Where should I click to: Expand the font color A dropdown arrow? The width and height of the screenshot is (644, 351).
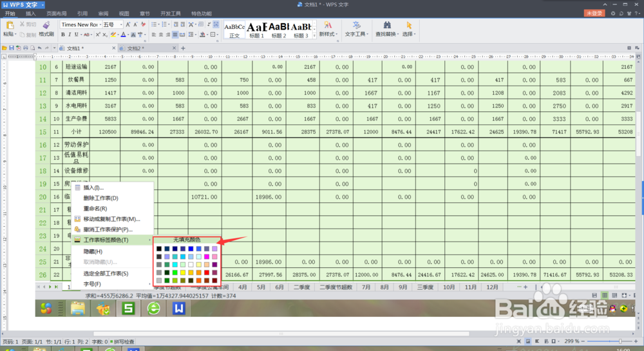coord(128,35)
